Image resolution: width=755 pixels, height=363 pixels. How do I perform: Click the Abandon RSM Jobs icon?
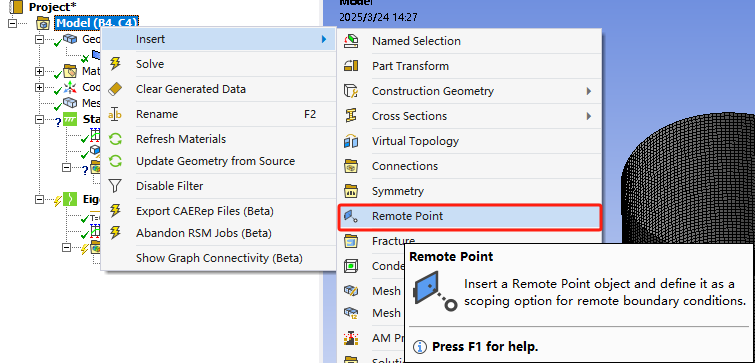[116, 233]
